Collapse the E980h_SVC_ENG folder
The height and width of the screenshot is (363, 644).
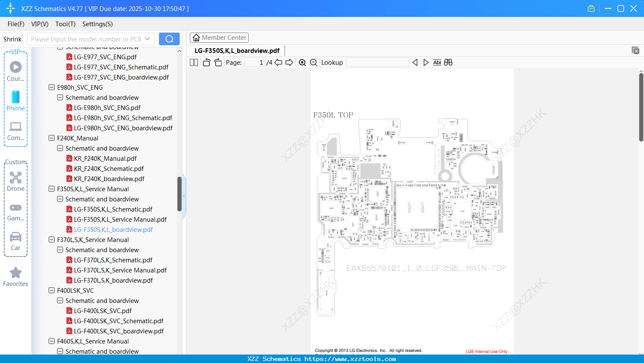[52, 87]
